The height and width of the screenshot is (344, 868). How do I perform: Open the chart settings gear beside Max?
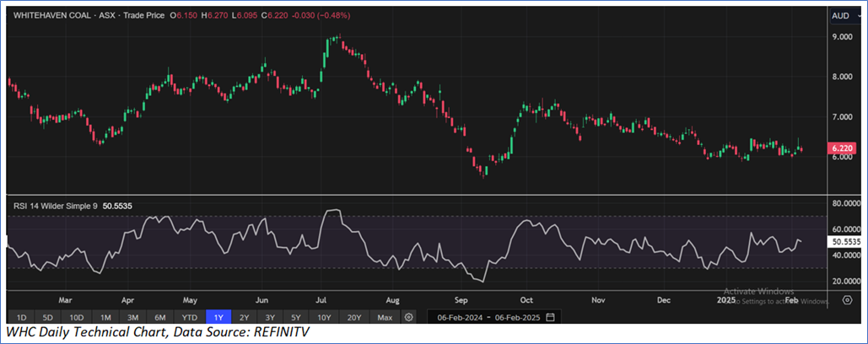tap(408, 318)
